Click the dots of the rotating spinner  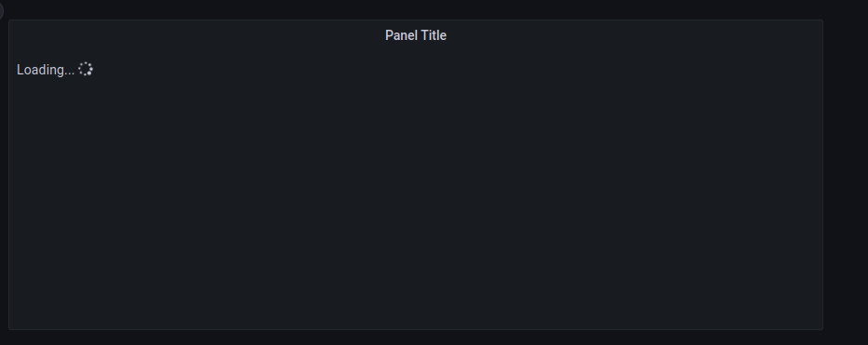[86, 69]
